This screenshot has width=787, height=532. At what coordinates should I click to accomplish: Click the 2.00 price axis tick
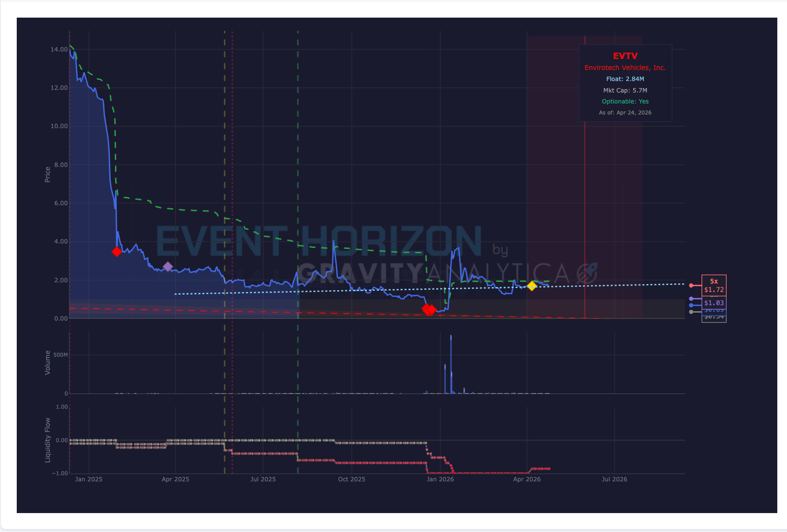61,280
